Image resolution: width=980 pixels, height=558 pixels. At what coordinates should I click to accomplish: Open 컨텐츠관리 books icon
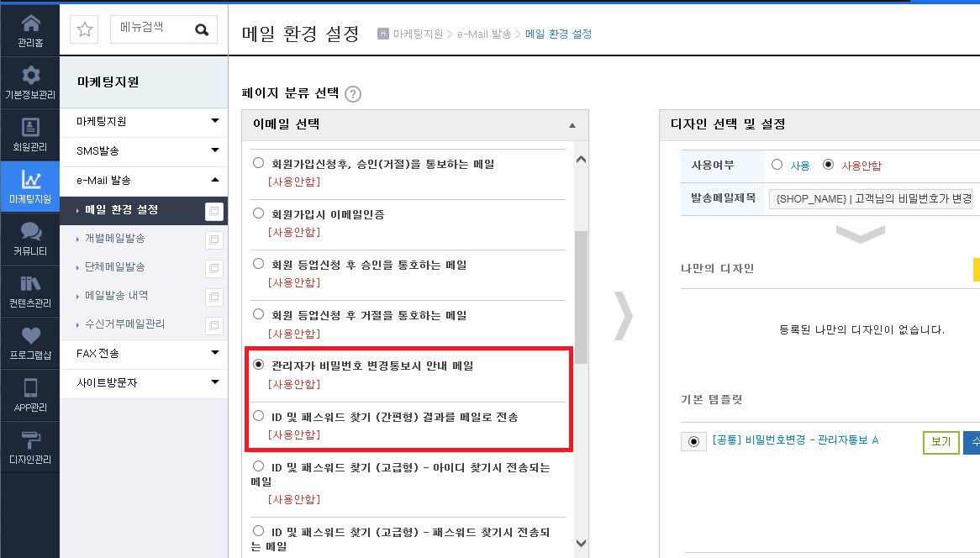pos(30,284)
